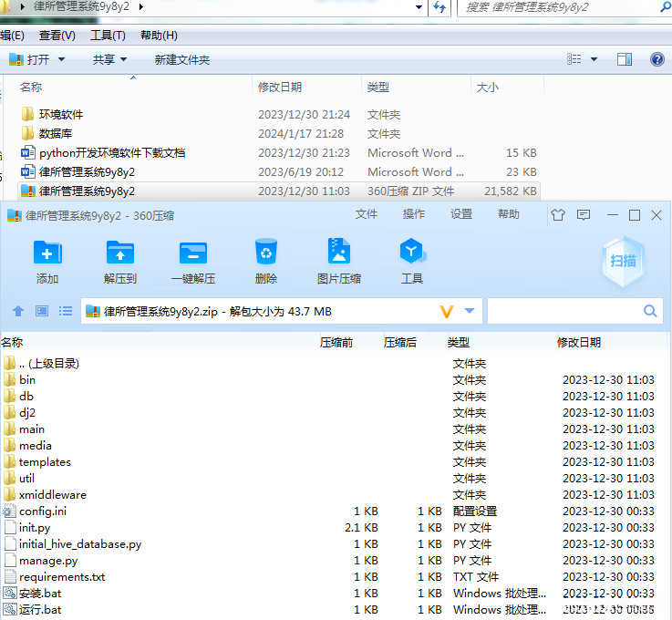This screenshot has height=620, width=672.
Task: Open the 打开 dropdown arrow in Explorer
Action: point(61,59)
